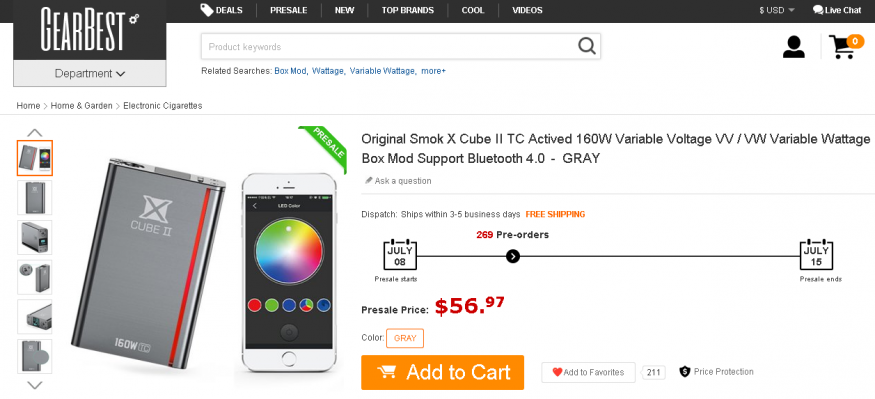Follow the Electronic Cigarettes breadcrumb link
The height and width of the screenshot is (399, 875).
[163, 105]
